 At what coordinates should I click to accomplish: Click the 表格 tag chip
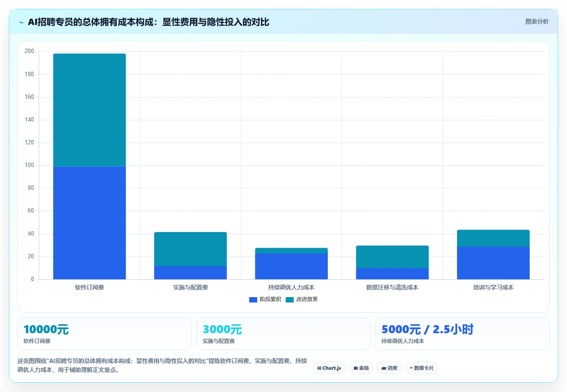(361, 368)
